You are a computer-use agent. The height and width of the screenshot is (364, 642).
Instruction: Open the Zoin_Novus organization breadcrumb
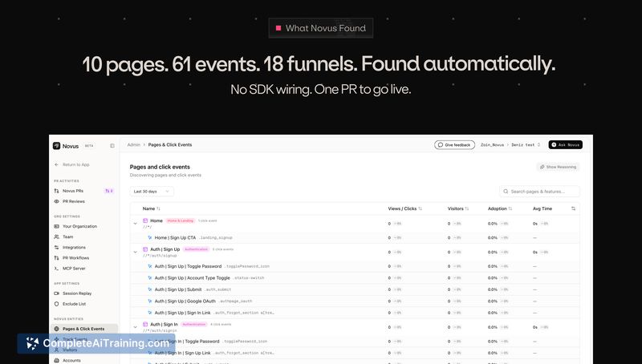pyautogui.click(x=492, y=145)
